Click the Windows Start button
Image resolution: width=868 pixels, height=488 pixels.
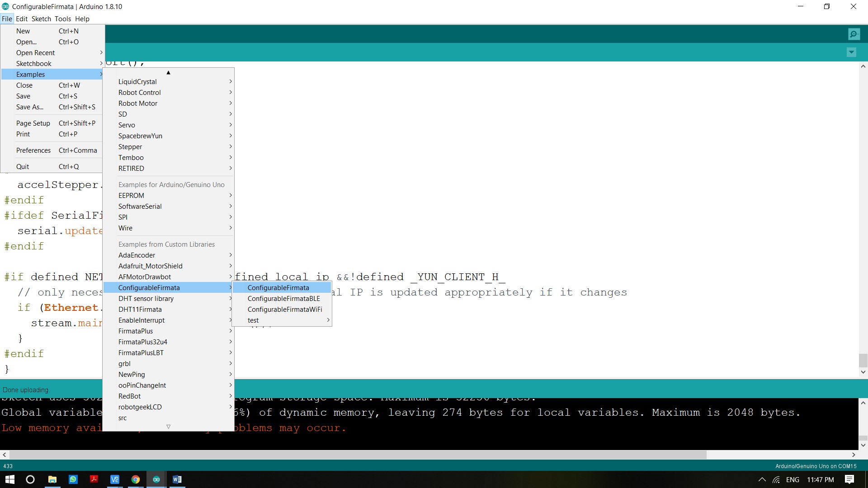9,479
